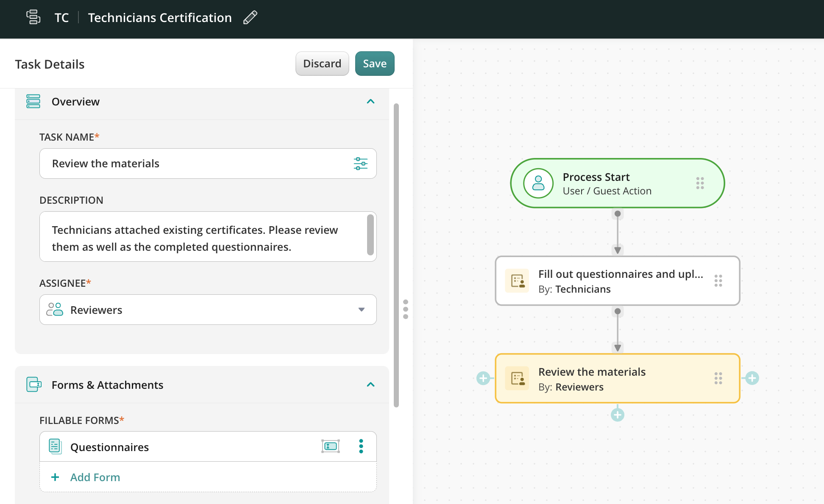Add step to right of Review task
The height and width of the screenshot is (504, 824).
coord(752,378)
